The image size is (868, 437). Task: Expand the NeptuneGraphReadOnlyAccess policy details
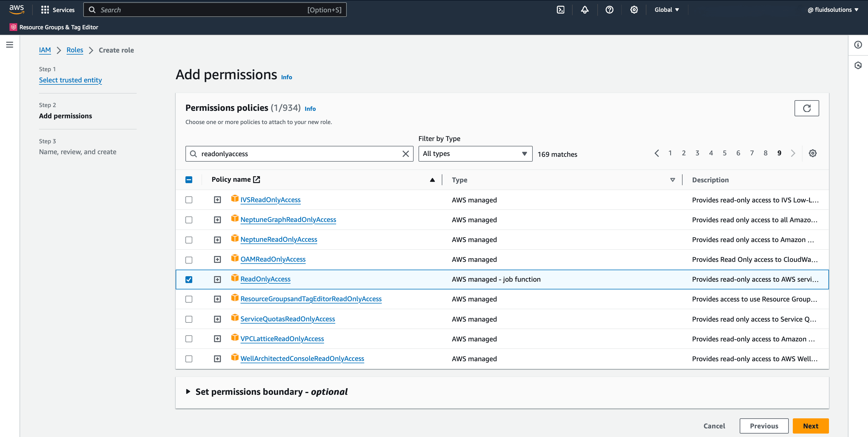217,220
